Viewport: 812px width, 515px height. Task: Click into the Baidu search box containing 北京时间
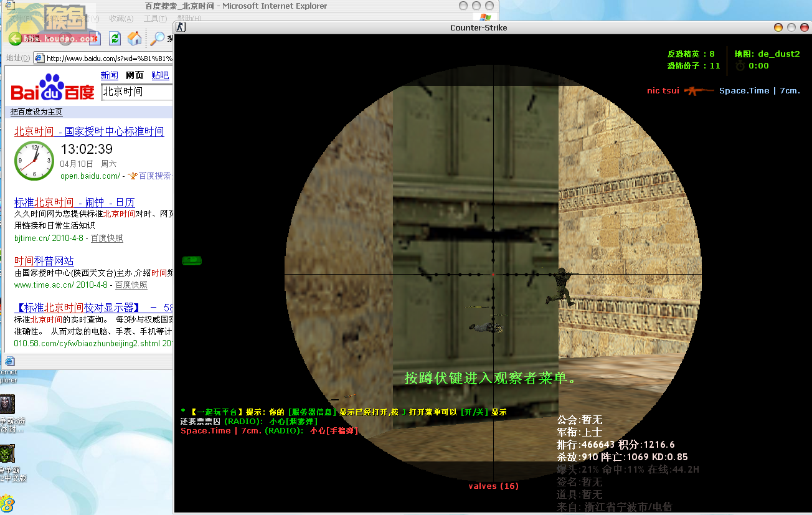click(136, 92)
